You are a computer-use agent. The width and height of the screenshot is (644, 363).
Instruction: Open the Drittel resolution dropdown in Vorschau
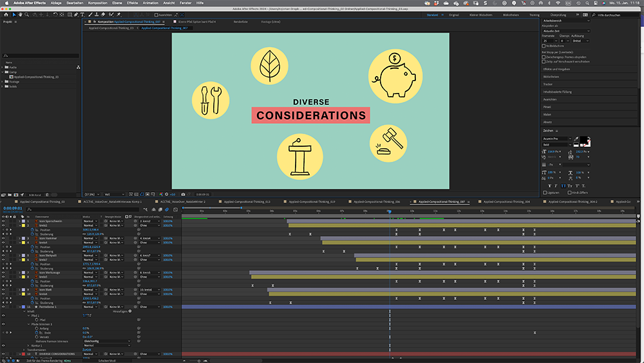(581, 41)
